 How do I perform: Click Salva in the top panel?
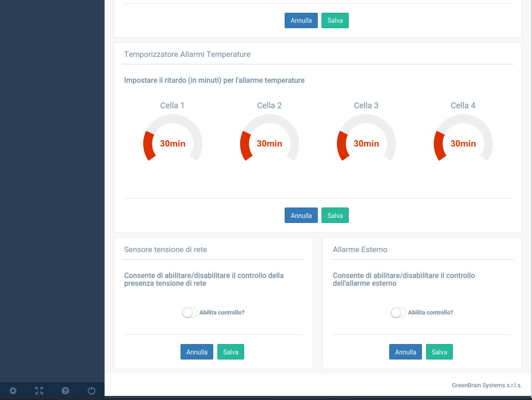tap(335, 20)
